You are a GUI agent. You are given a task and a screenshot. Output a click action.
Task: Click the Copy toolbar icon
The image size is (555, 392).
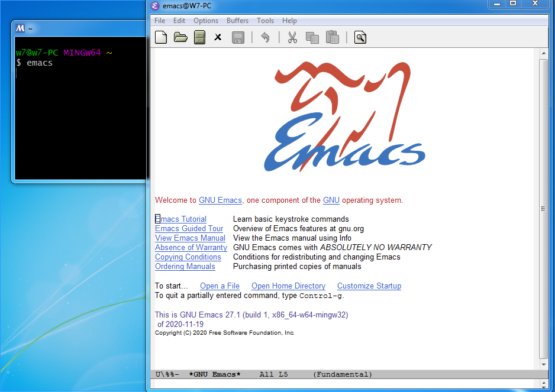pyautogui.click(x=312, y=37)
